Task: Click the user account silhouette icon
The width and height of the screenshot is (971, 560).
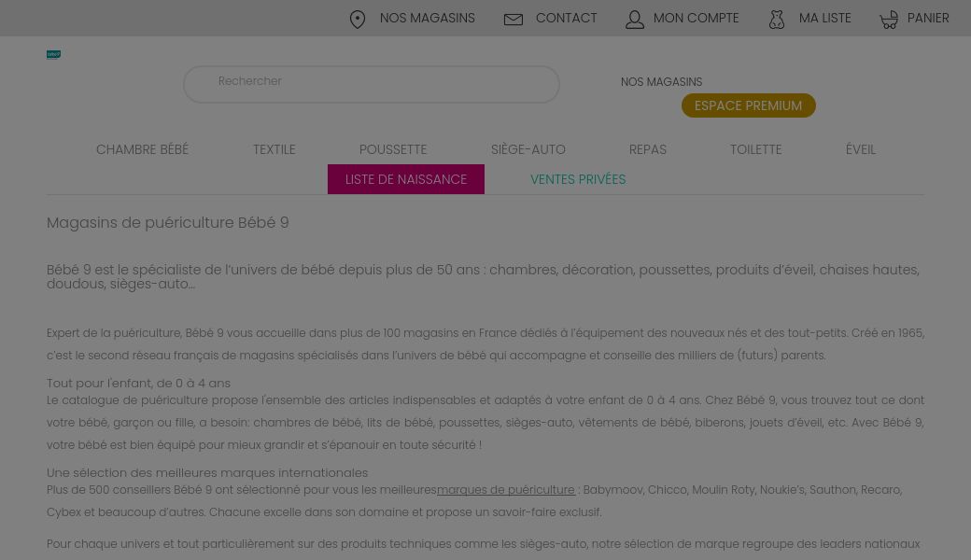Action: pos(635,20)
